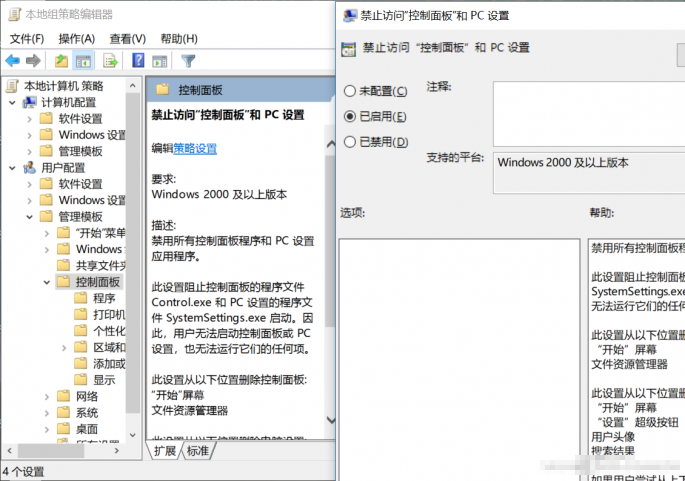Select the 已禁用 radio button
Image resolution: width=685 pixels, height=481 pixels.
click(350, 142)
